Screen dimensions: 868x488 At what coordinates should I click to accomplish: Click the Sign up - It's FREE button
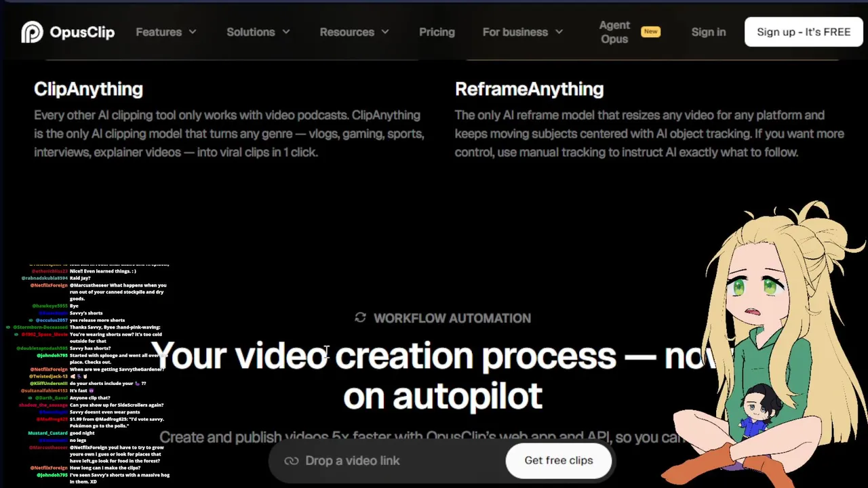click(804, 32)
